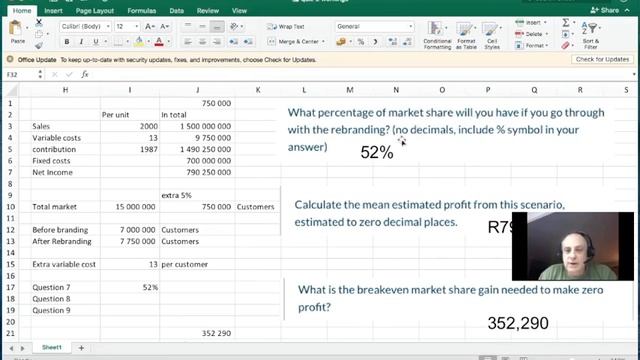Click the red font color A button
Image resolution: width=640 pixels, height=360 pixels.
[x=159, y=41]
